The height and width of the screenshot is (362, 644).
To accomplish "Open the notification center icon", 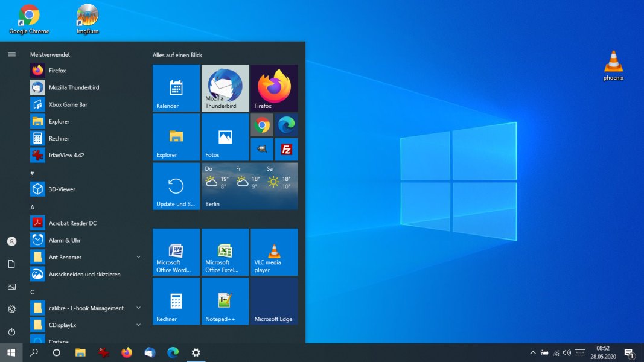I will (x=629, y=352).
